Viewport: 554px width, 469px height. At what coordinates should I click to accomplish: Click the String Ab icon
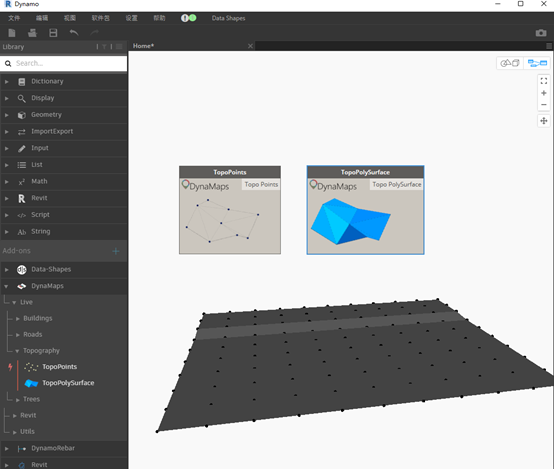point(22,232)
